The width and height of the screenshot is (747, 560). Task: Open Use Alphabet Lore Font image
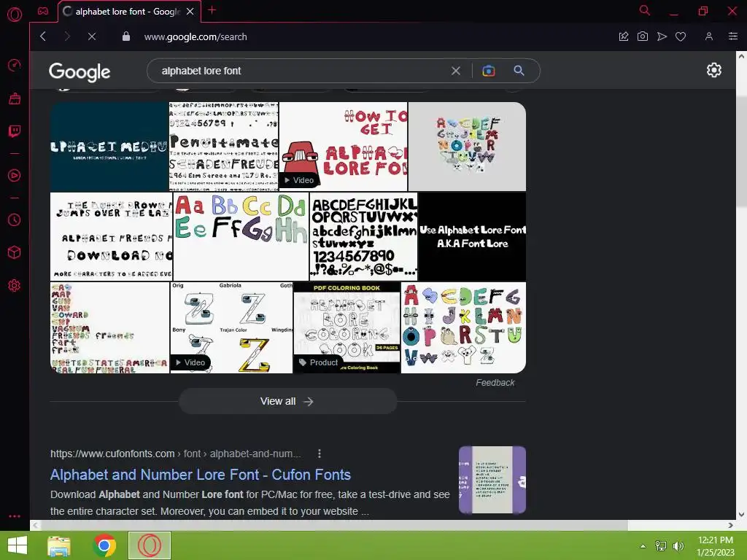click(472, 237)
